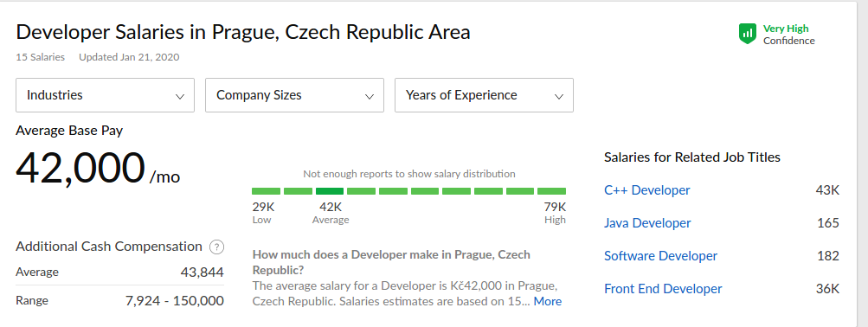Image resolution: width=868 pixels, height=327 pixels.
Task: Open the Java Developer salary link
Action: [647, 223]
